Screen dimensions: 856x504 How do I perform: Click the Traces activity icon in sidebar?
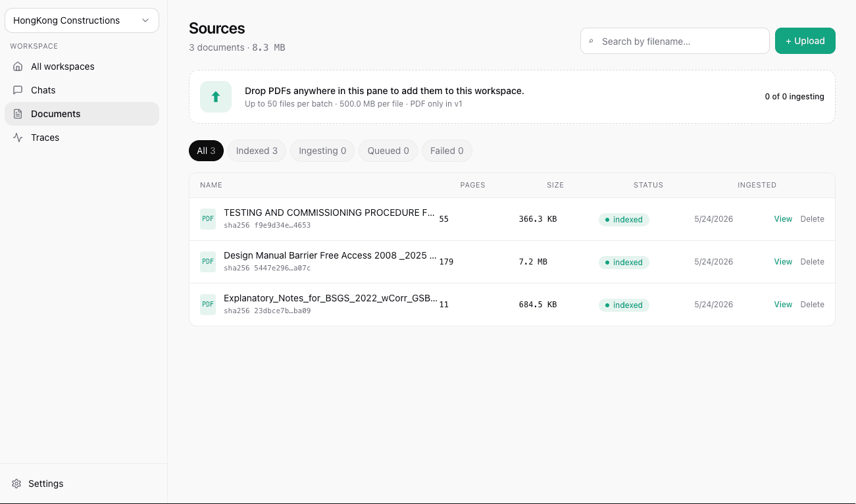[x=18, y=138]
